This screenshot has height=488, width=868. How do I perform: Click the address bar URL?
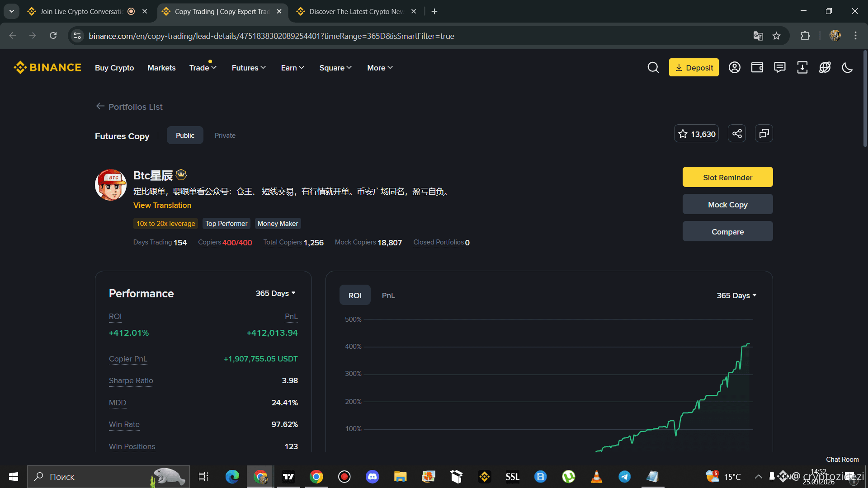[271, 36]
